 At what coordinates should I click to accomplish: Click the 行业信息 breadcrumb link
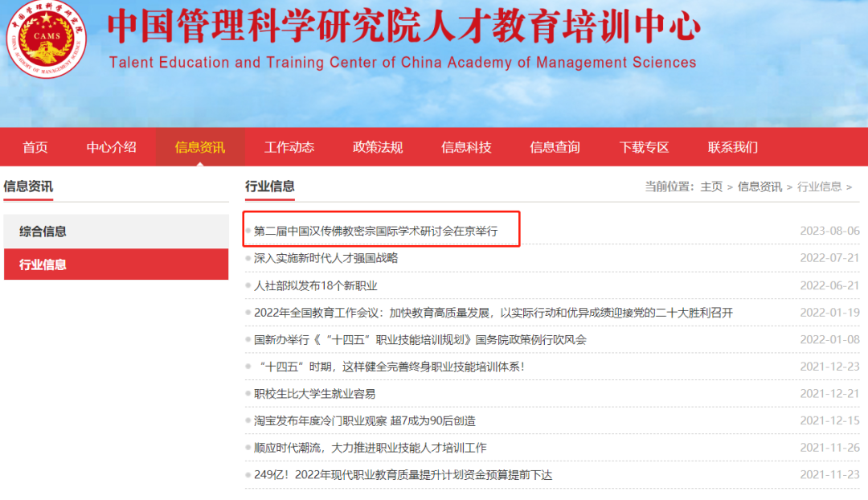pyautogui.click(x=819, y=187)
